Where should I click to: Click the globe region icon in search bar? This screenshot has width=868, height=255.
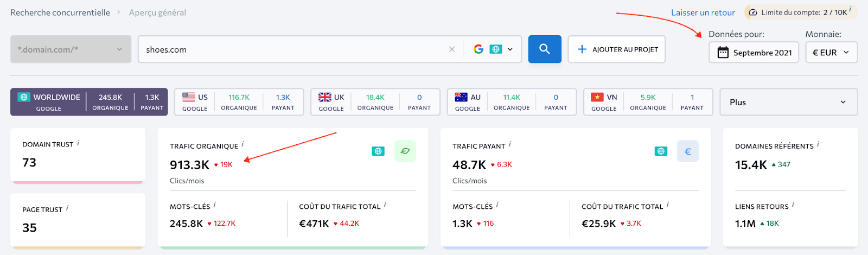pyautogui.click(x=496, y=49)
